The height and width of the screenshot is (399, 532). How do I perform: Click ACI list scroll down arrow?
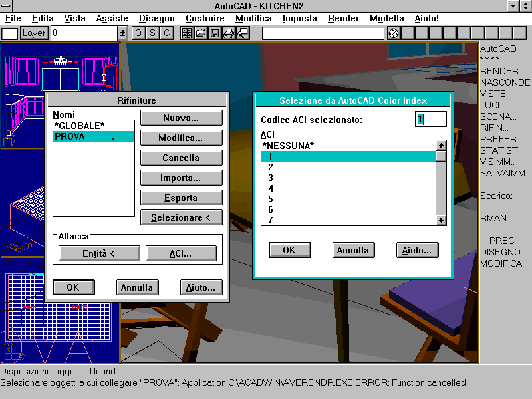tap(441, 220)
